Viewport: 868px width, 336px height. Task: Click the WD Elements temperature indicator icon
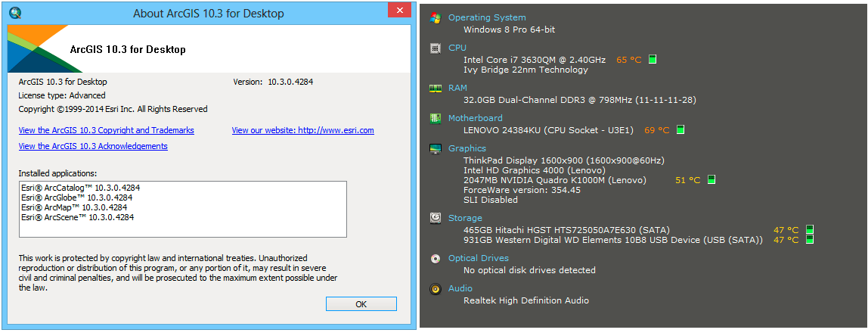click(809, 240)
